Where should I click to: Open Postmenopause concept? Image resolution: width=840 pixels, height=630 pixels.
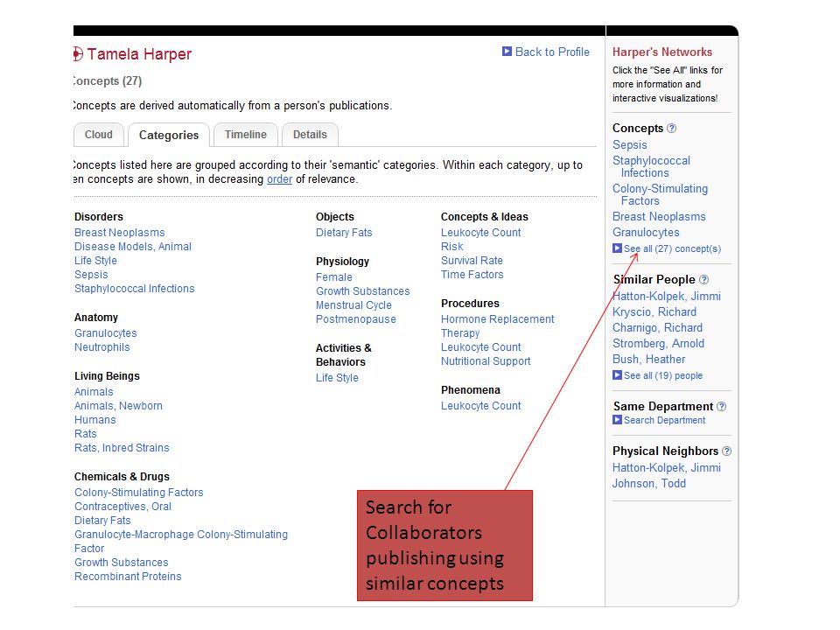(356, 318)
